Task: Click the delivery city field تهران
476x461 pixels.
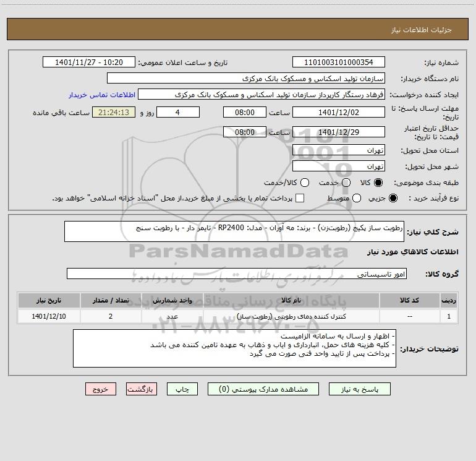Action: (339, 166)
